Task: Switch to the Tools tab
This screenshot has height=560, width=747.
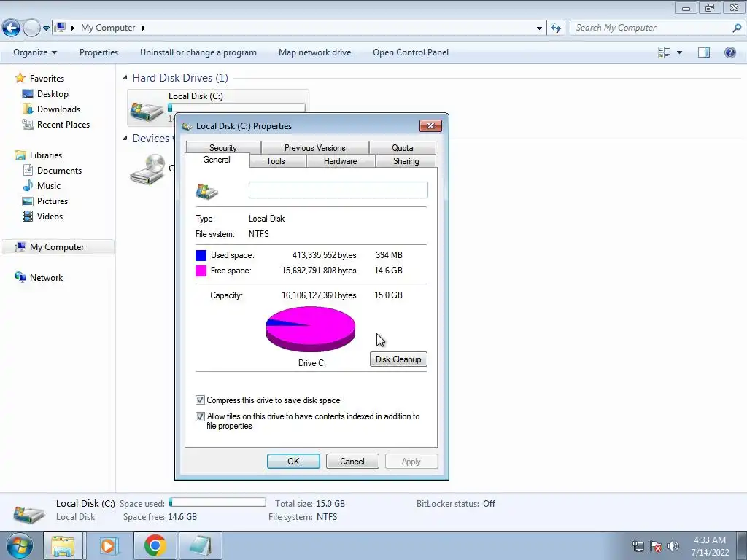Action: pos(276,161)
